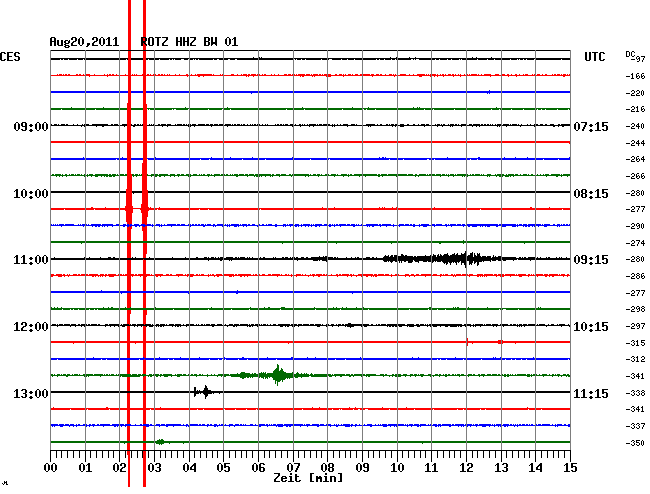Click minute tick label 14 on time axis
The height and width of the screenshot is (494, 650).
(x=536, y=468)
